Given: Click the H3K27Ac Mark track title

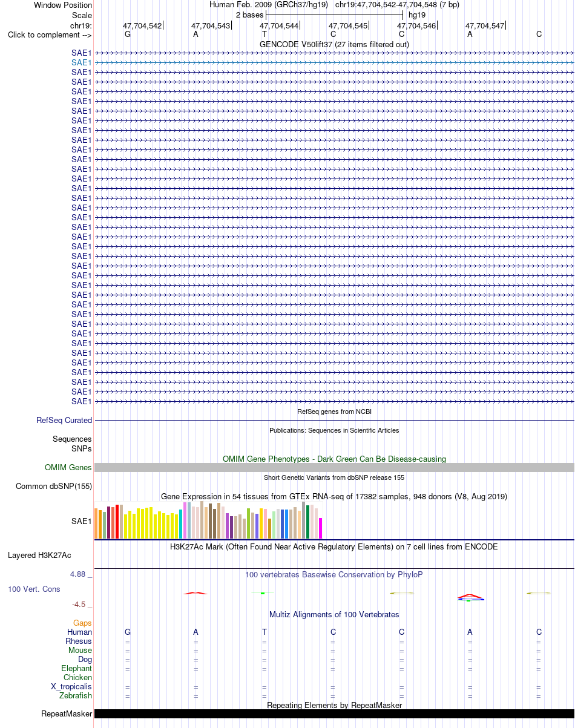Looking at the screenshot, I should pyautogui.click(x=334, y=546).
